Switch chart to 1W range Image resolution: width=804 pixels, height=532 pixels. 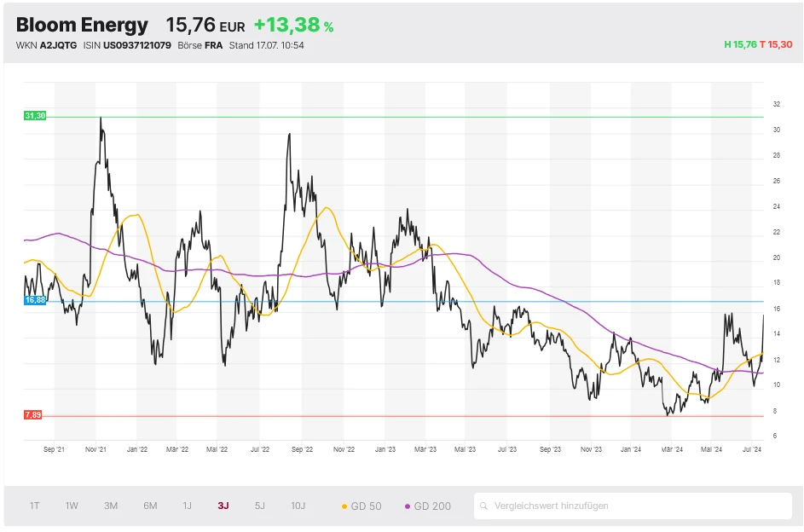(72, 506)
